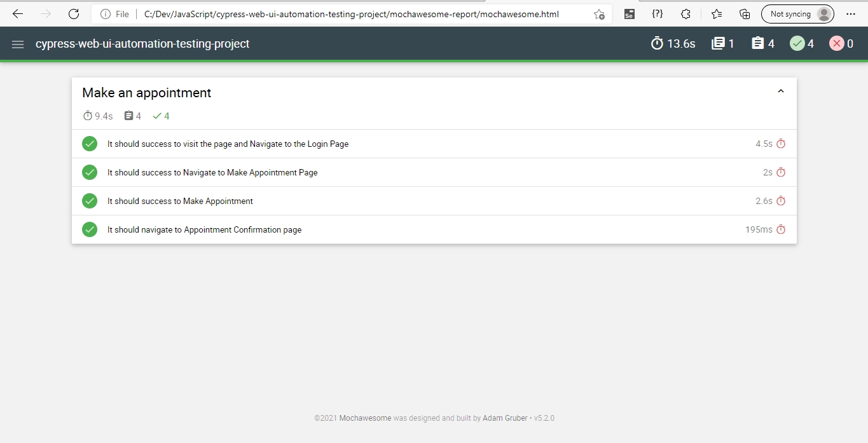Click the address bar URL field

pyautogui.click(x=352, y=14)
